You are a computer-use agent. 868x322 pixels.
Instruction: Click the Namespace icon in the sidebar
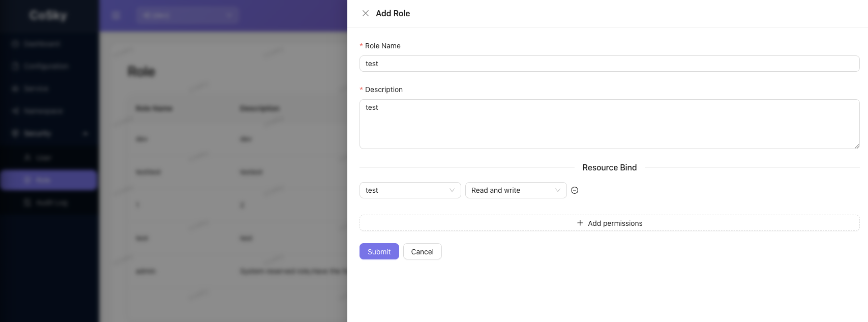(15, 111)
